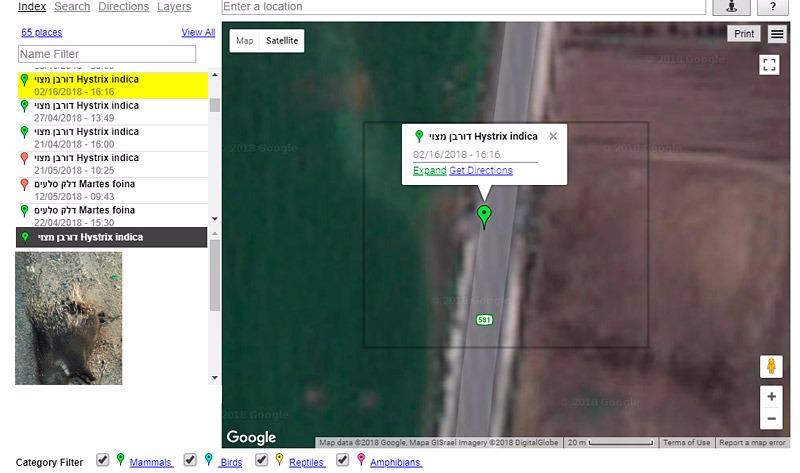Open the Layers tab

point(174,7)
